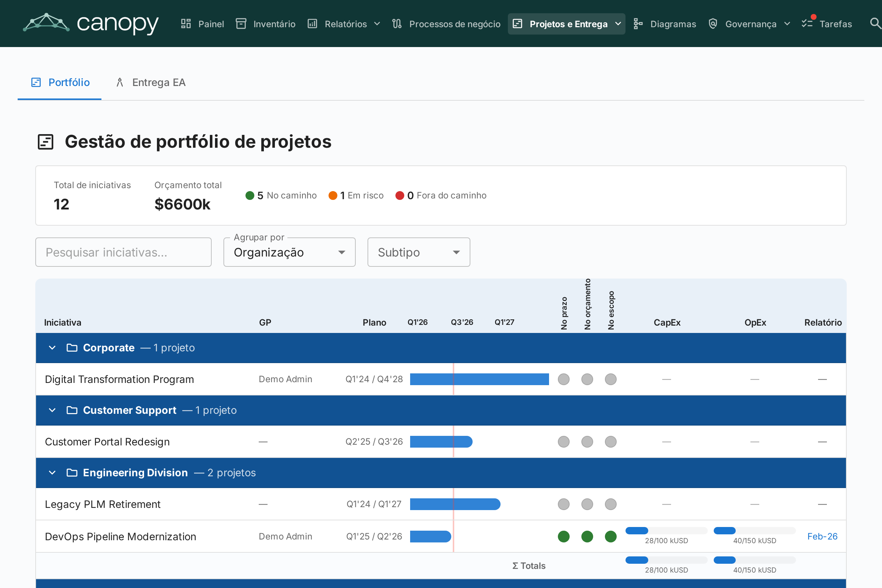Click DevOps Pipeline CapEx progress bar
Viewport: 882px width, 588px height.
coord(666,531)
